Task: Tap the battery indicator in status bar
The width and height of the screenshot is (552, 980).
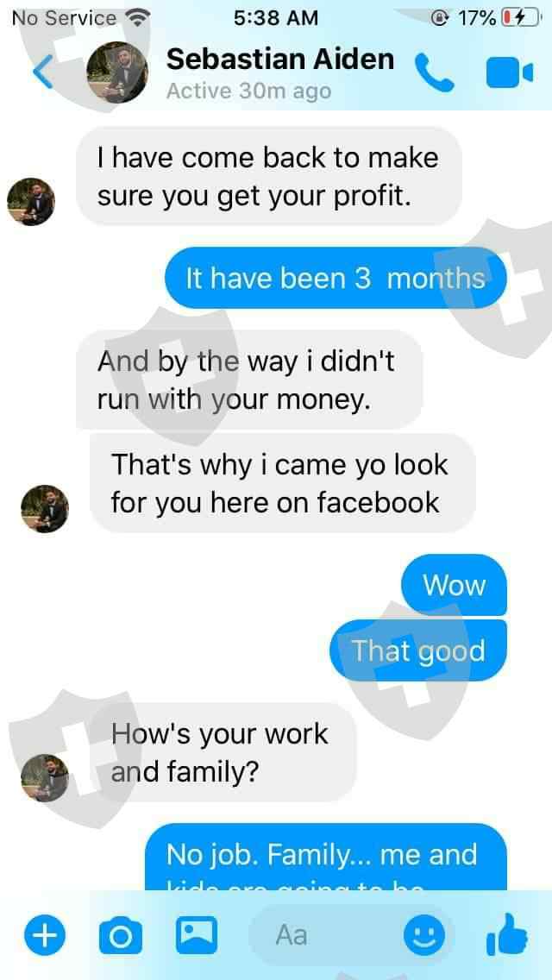Action: coord(520,18)
